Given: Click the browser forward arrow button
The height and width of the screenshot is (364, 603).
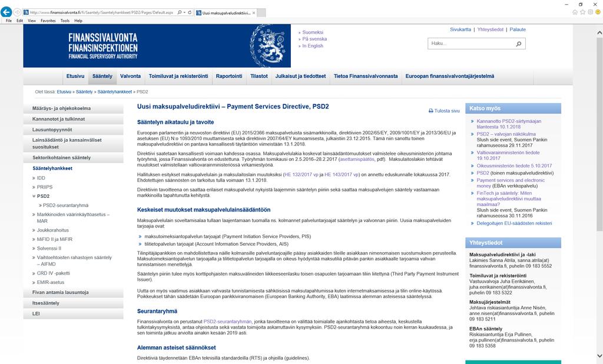Looking at the screenshot, I should coord(17,12).
